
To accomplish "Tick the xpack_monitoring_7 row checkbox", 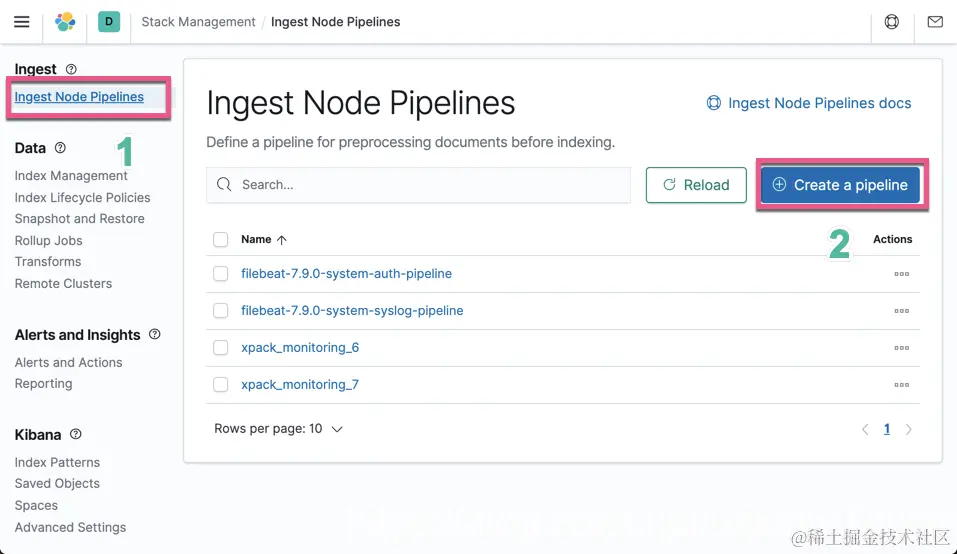I will click(x=221, y=385).
